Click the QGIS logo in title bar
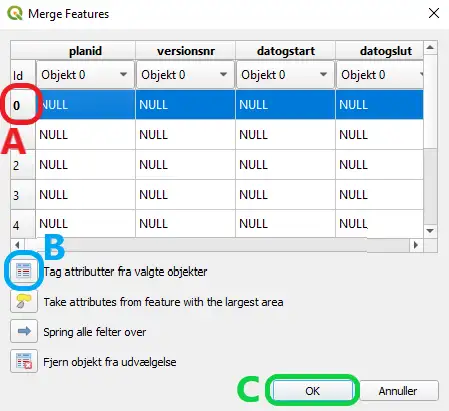The width and height of the screenshot is (449, 411). [15, 13]
